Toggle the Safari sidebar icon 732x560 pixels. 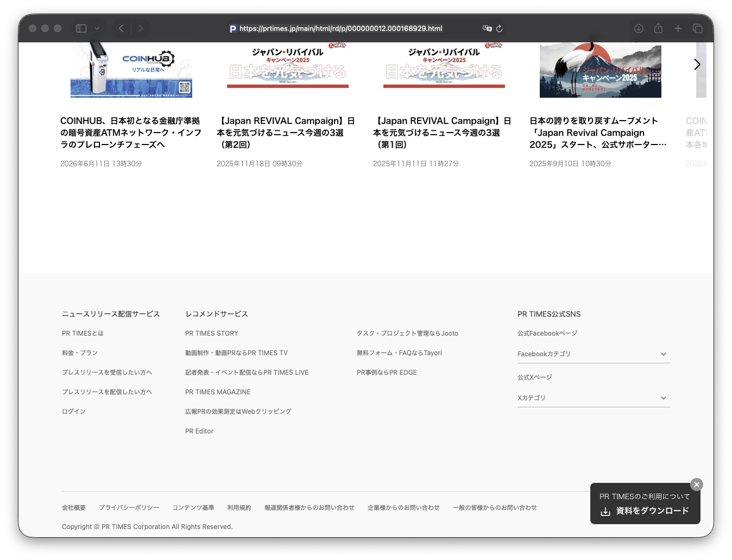tap(81, 28)
